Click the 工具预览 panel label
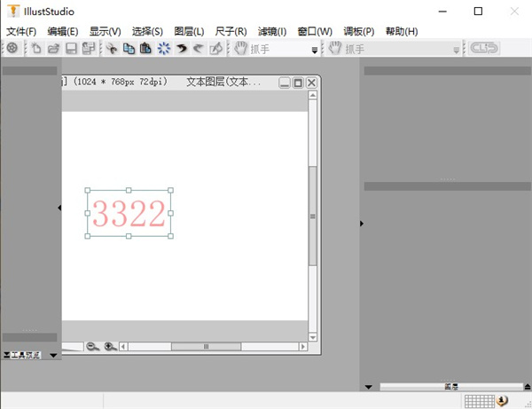The width and height of the screenshot is (532, 409). tap(25, 355)
